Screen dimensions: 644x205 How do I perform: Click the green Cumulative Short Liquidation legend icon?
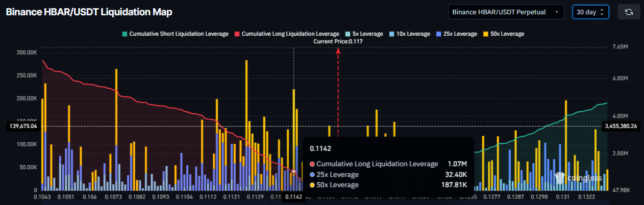(125, 34)
